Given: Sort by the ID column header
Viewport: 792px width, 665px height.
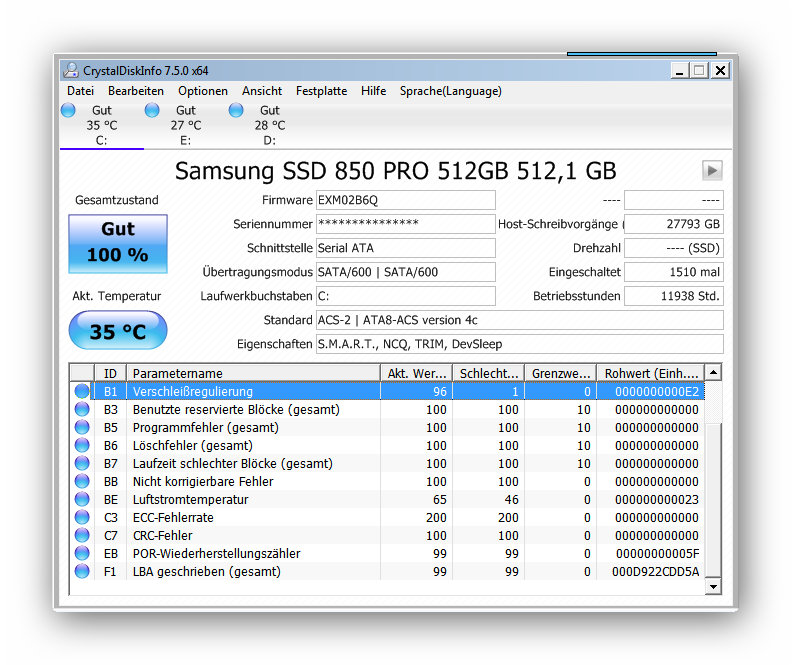Looking at the screenshot, I should [x=110, y=373].
